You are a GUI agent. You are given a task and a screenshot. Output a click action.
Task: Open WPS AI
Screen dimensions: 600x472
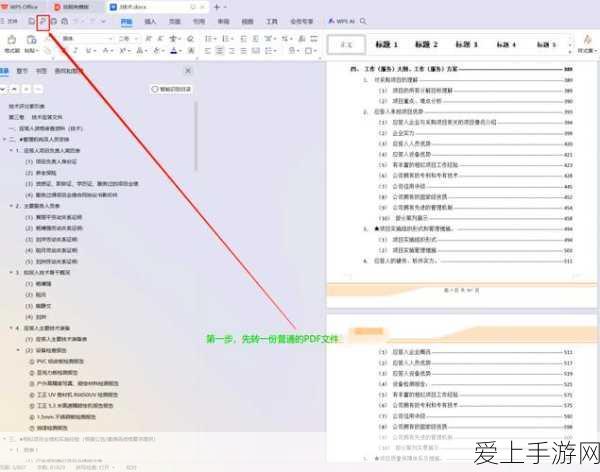(x=341, y=21)
